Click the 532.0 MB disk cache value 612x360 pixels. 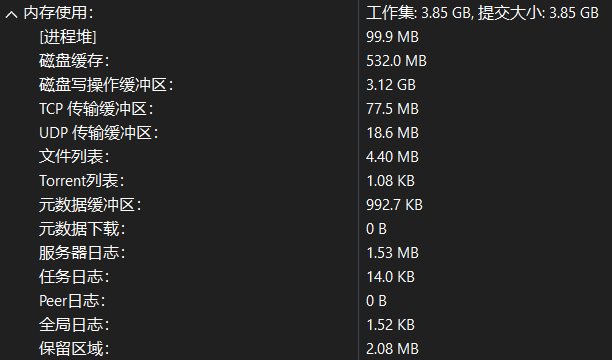point(396,61)
